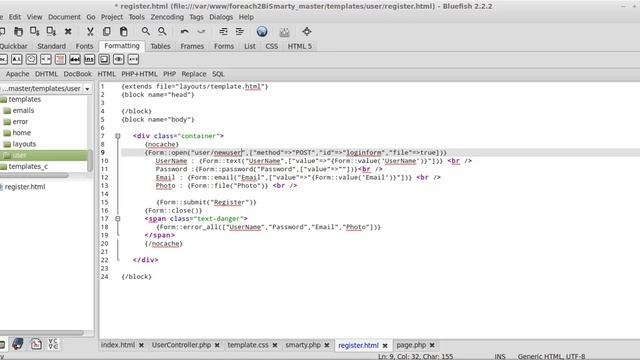Click the keyboard tag formatting icon
The image size is (640, 360).
click(x=104, y=60)
